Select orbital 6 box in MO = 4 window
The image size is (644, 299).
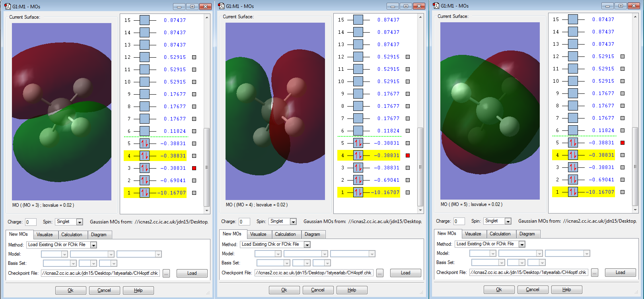(x=358, y=131)
